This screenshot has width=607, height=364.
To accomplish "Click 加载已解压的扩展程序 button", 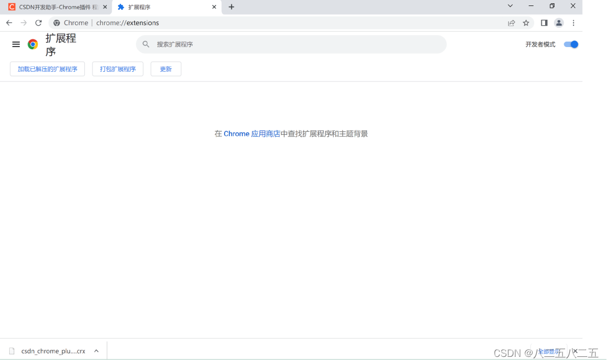I will [47, 69].
